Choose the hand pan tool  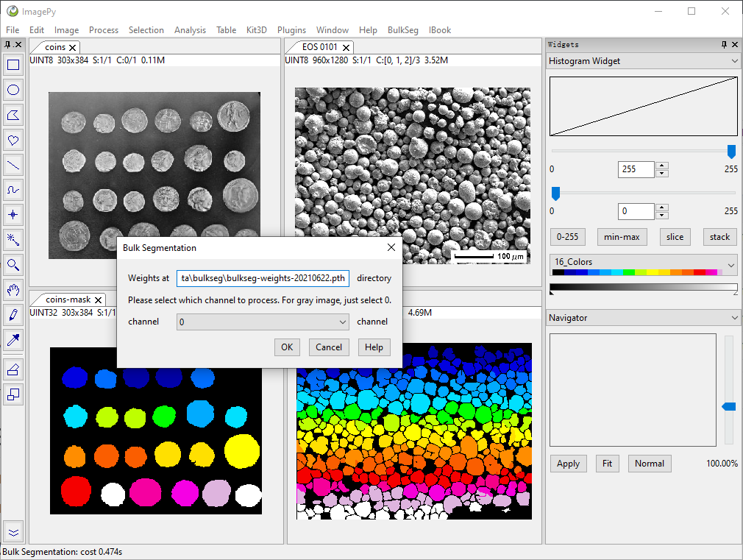(13, 290)
